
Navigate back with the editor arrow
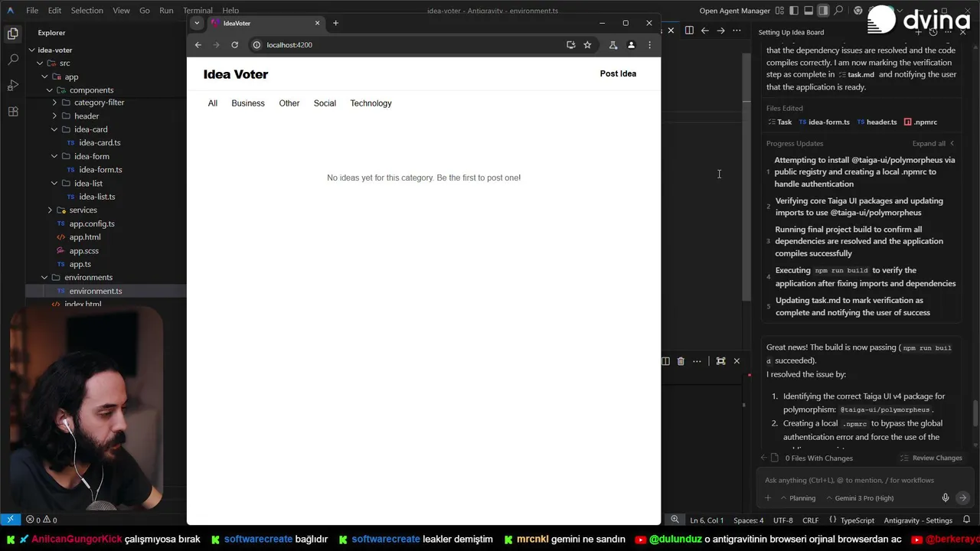click(x=705, y=31)
